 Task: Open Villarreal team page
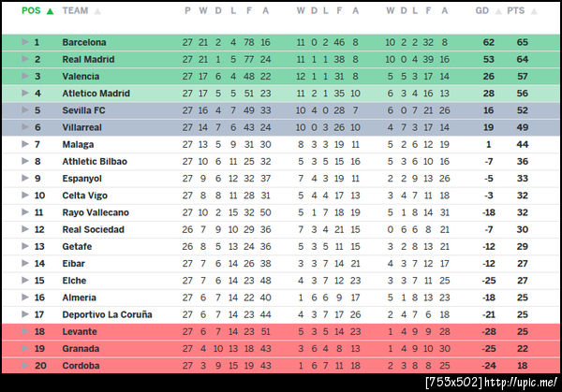click(x=81, y=127)
